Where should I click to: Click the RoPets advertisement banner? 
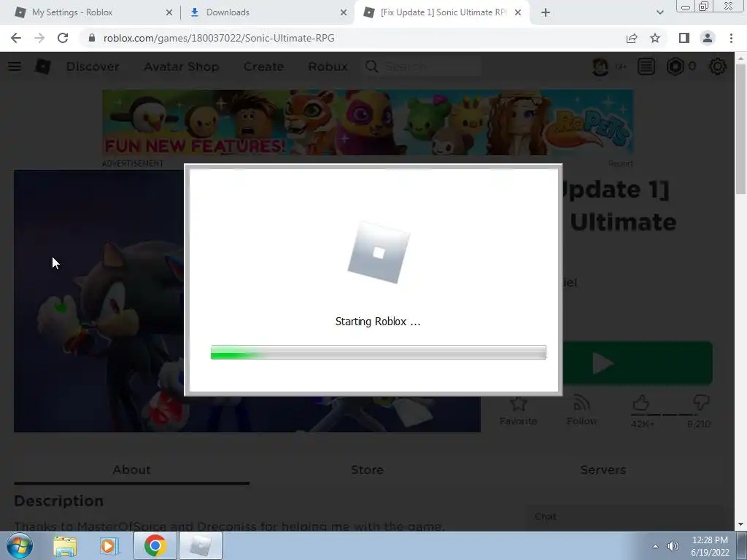point(368,122)
